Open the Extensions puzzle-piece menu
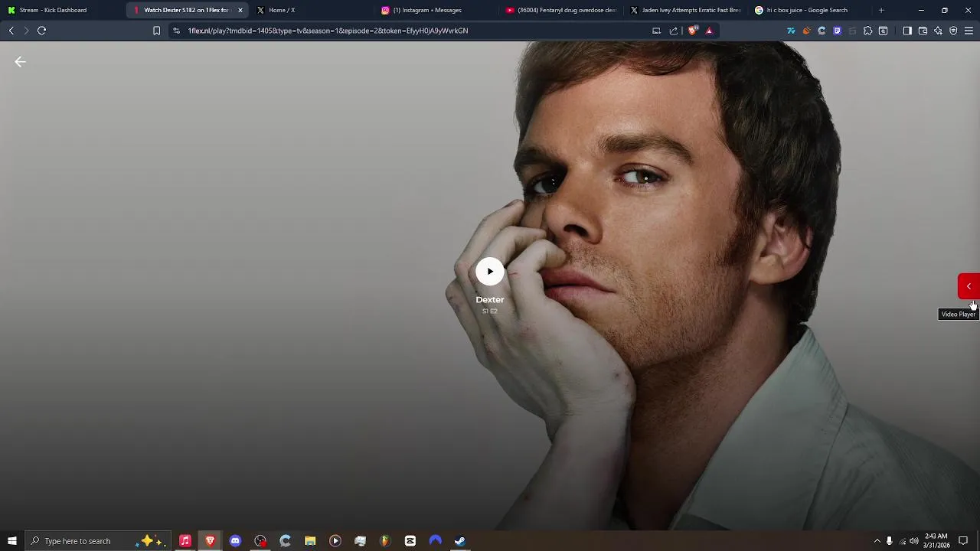Viewport: 980px width, 551px height. [867, 31]
